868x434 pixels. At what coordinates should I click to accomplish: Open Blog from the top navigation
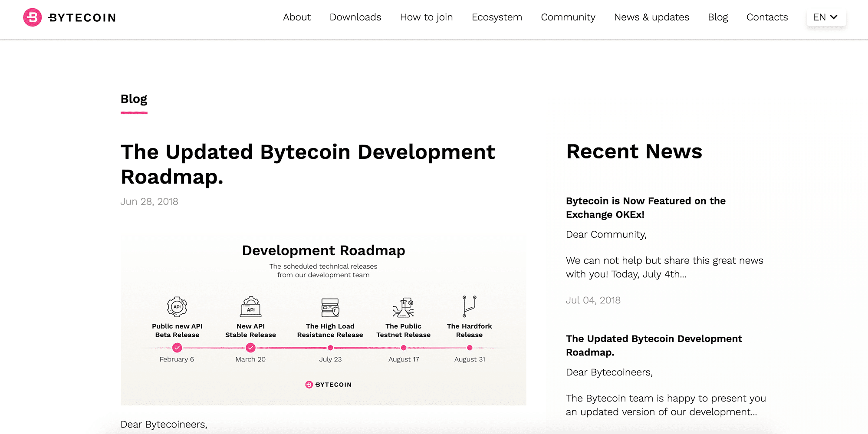click(718, 17)
